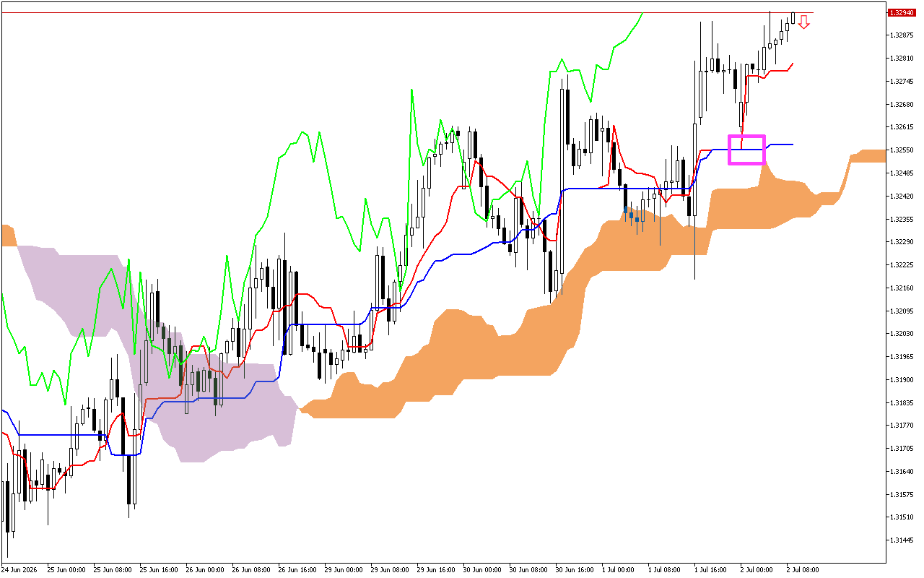
Task: Click the 26 Jun 08:00 time label
Action: coord(251,569)
